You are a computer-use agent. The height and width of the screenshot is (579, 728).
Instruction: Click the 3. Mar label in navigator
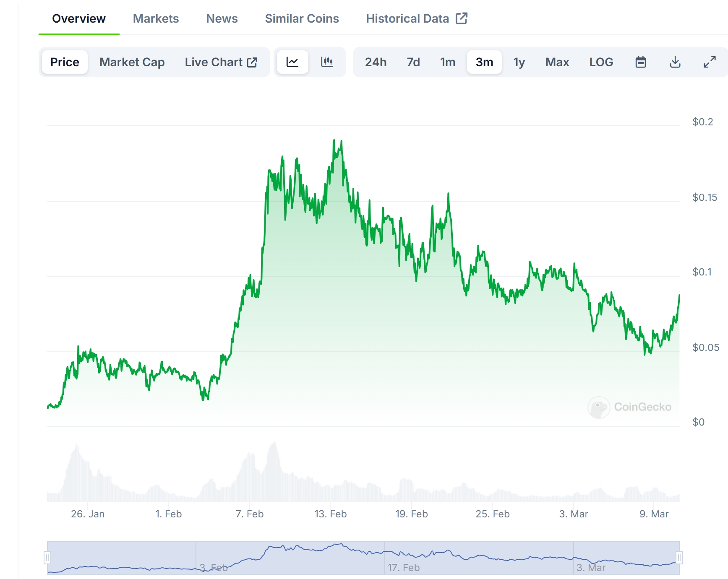(591, 568)
